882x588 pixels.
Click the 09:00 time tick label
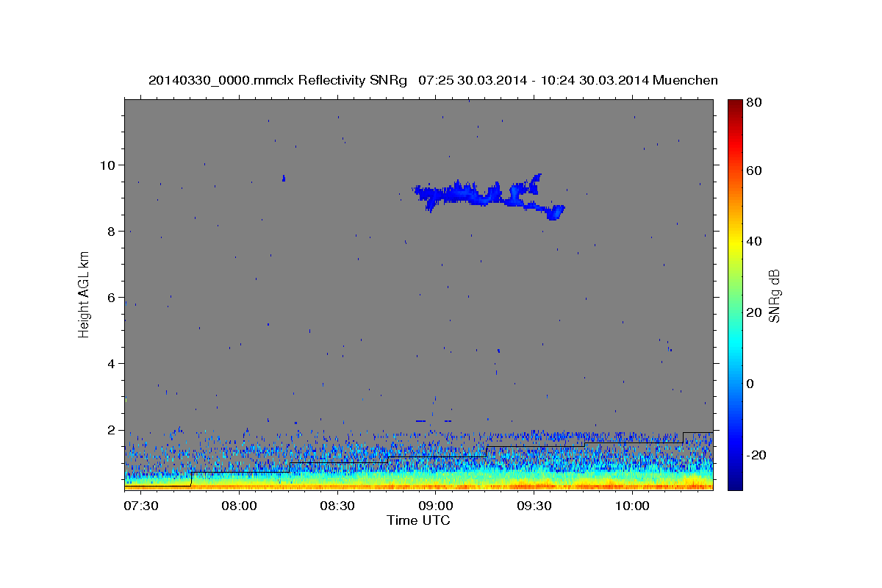[x=435, y=506]
